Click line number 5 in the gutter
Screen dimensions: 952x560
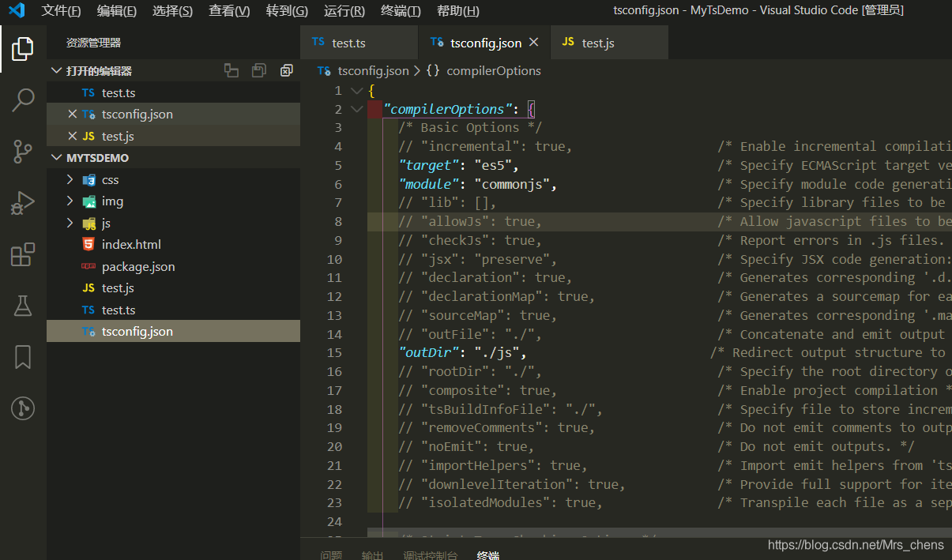tap(338, 166)
